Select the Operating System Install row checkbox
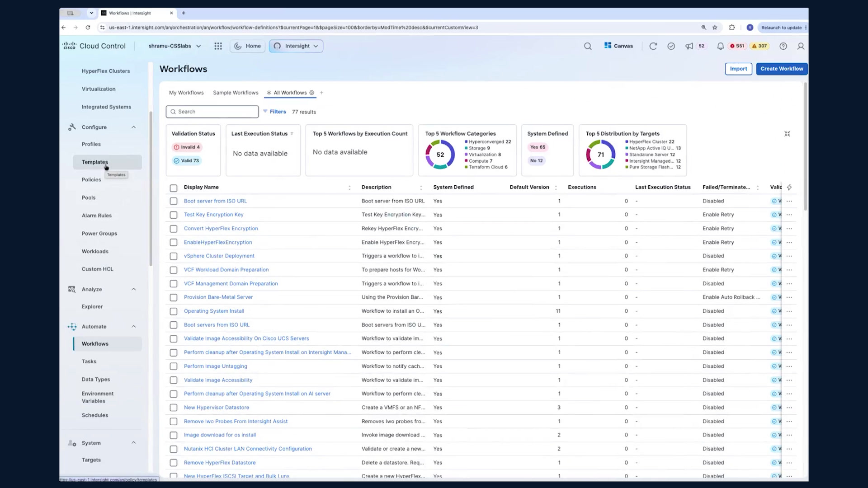 point(173,311)
